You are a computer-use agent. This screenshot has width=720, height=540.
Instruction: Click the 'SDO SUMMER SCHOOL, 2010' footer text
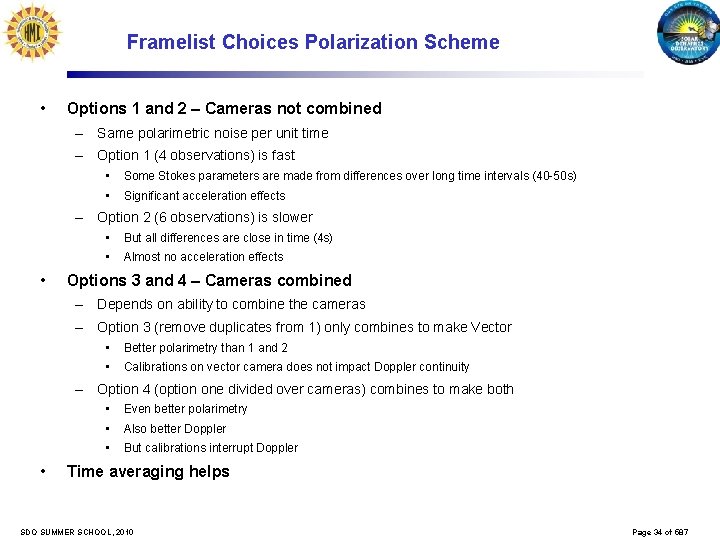[77, 532]
